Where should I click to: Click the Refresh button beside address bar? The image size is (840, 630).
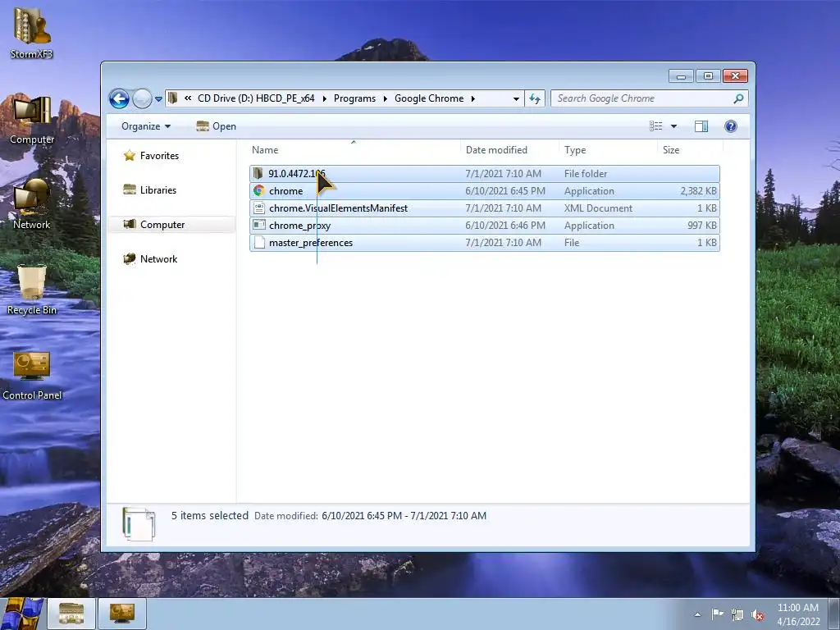pyautogui.click(x=535, y=98)
